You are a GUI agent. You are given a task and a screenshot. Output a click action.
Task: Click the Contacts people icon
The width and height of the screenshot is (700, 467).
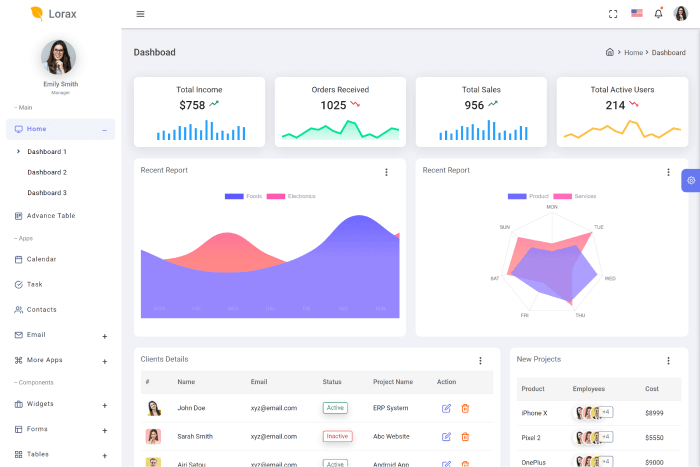pyautogui.click(x=18, y=310)
